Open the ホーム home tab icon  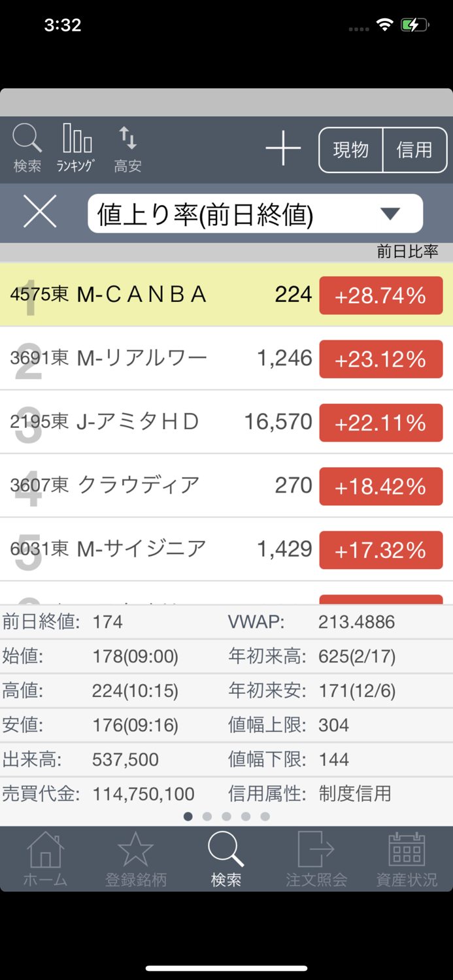click(x=44, y=856)
